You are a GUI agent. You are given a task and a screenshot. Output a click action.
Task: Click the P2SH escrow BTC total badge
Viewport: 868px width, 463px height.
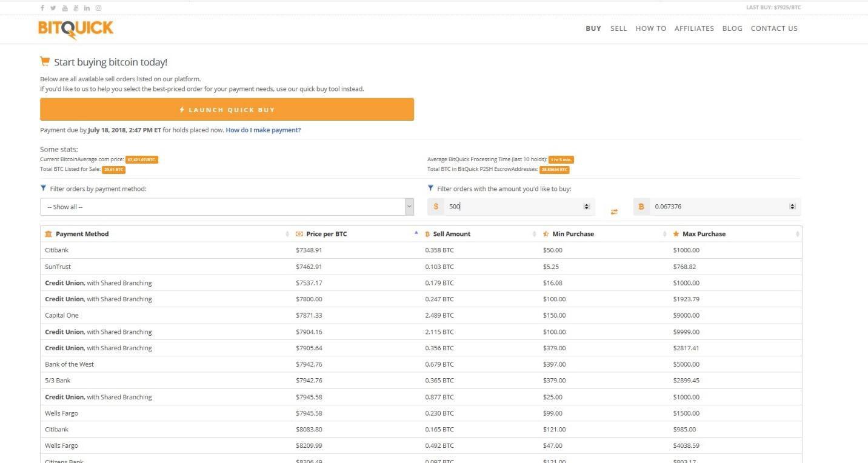coord(555,170)
